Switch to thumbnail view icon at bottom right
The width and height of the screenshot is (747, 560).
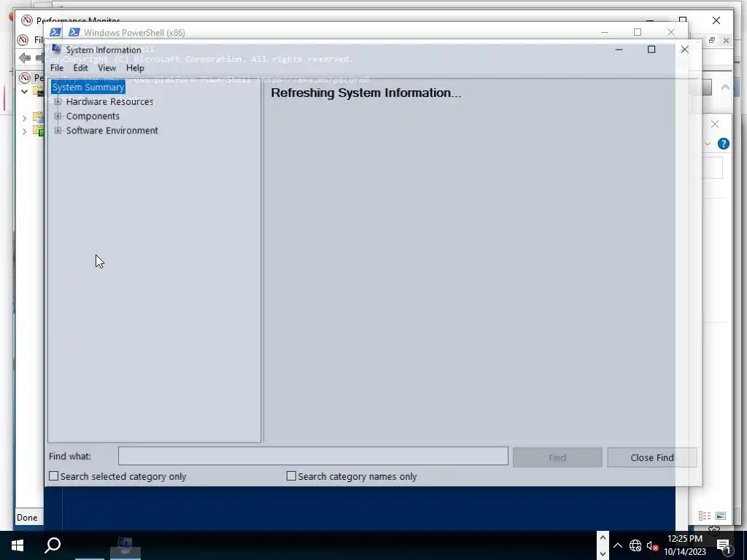tap(720, 516)
